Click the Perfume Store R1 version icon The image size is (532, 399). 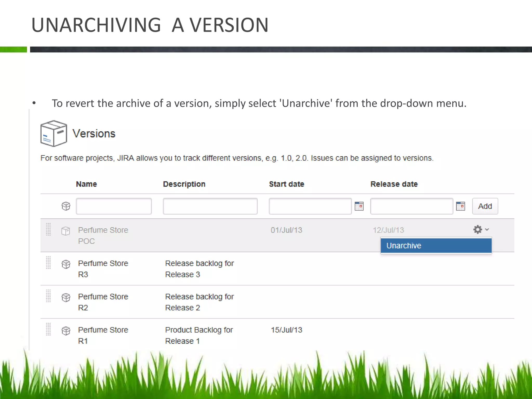(66, 331)
